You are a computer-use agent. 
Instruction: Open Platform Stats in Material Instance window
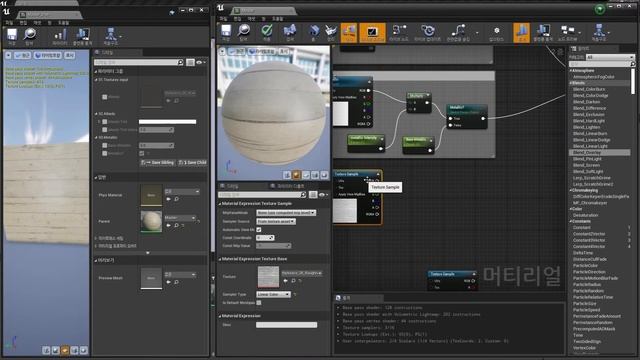[x=82, y=36]
